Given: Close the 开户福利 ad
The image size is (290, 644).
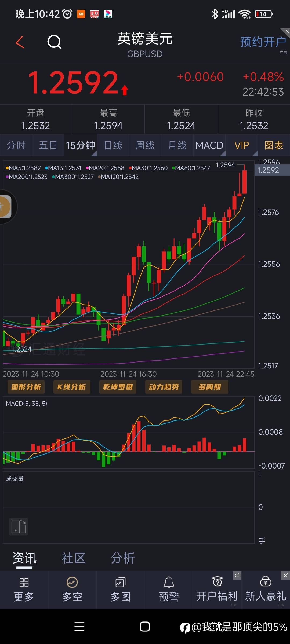Looking at the screenshot, I should (x=237, y=575).
